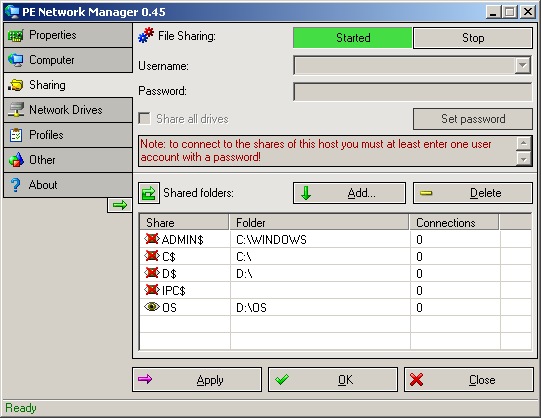Image resolution: width=541 pixels, height=418 pixels.
Task: Click the red crossed icon beside IPC$
Action: tap(151, 290)
